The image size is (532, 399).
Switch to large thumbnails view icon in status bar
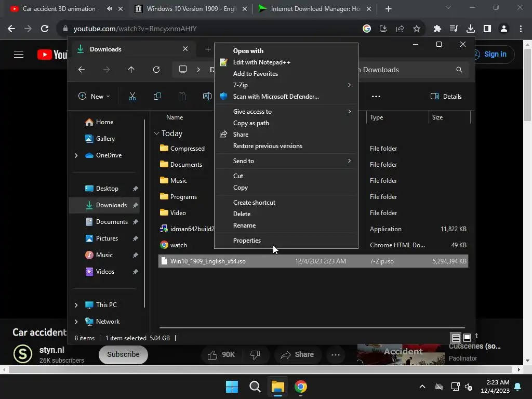click(x=467, y=338)
